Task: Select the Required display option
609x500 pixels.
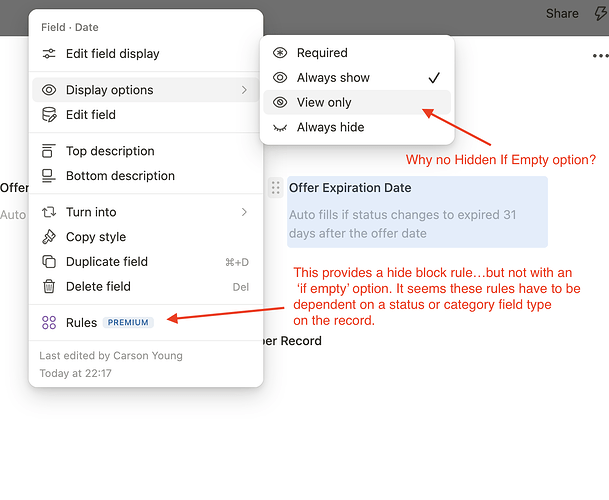Action: coord(322,53)
